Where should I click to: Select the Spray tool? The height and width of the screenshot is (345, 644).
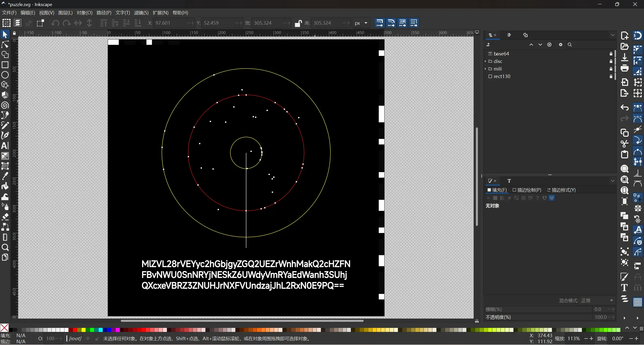point(5,206)
